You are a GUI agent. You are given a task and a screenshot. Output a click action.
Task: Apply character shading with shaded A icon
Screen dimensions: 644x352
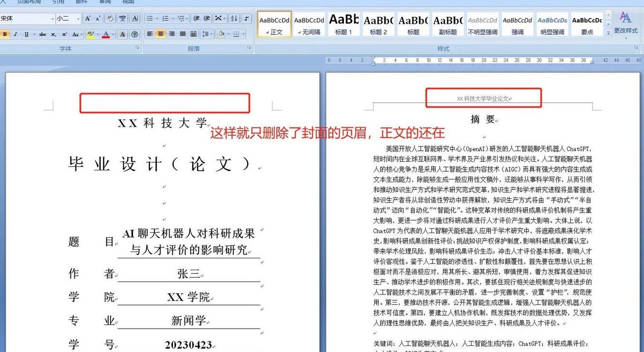[x=122, y=34]
